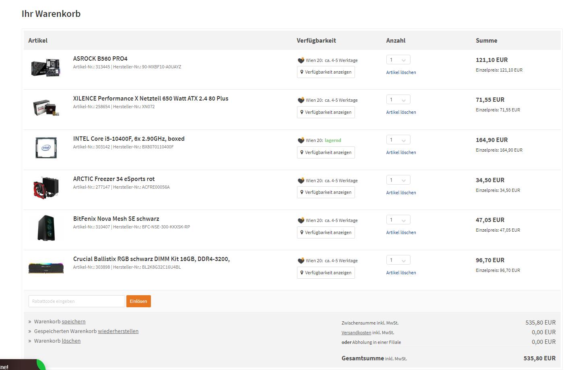Screen dimensions: 588x370
Task: Click the BitFenix sum 47,05 EUR
Action: [x=490, y=220]
